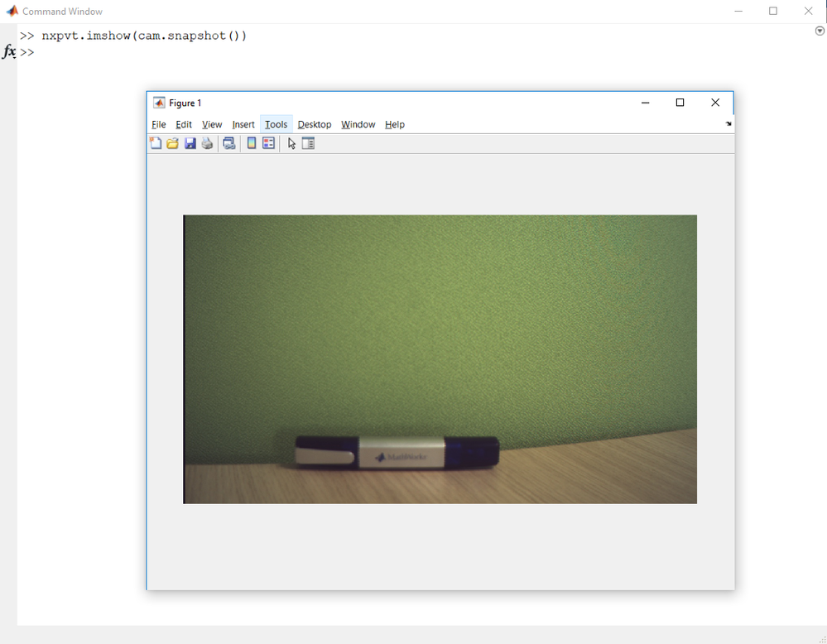
Task: Open the Command Window actions circle-arrow button
Action: tap(820, 31)
